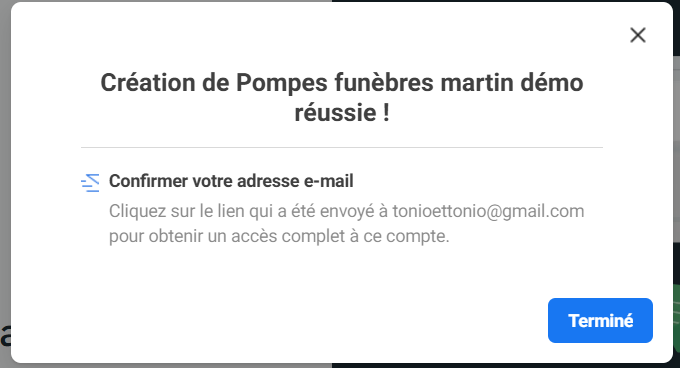This screenshot has width=680, height=368.
Task: Close the dialog with the X icon
Action: point(638,35)
